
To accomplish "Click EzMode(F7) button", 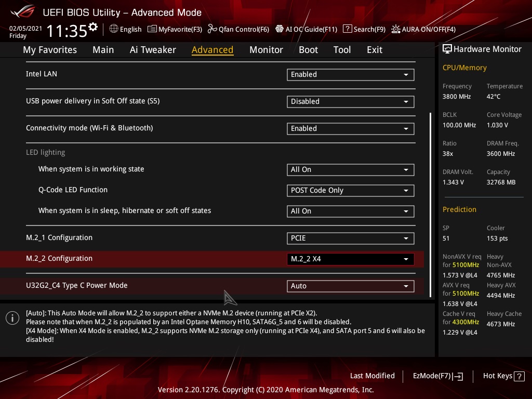I will [x=438, y=376].
